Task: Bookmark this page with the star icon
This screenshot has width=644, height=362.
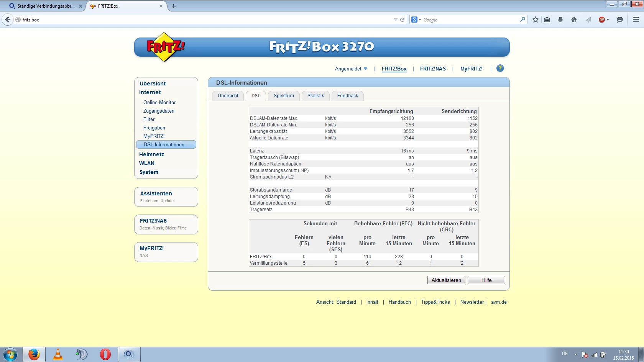Action: coord(536,20)
